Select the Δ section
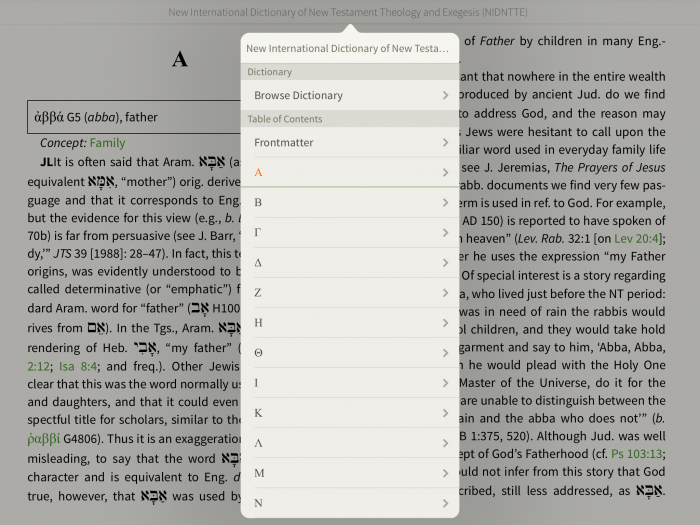The height and width of the screenshot is (525, 700). 350,262
